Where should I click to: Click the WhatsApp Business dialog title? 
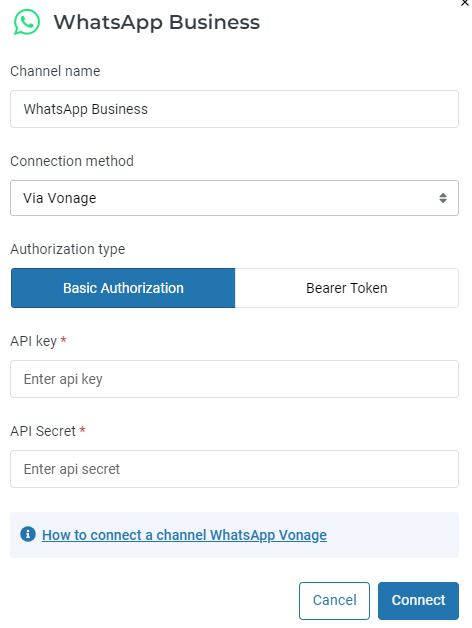point(157,22)
